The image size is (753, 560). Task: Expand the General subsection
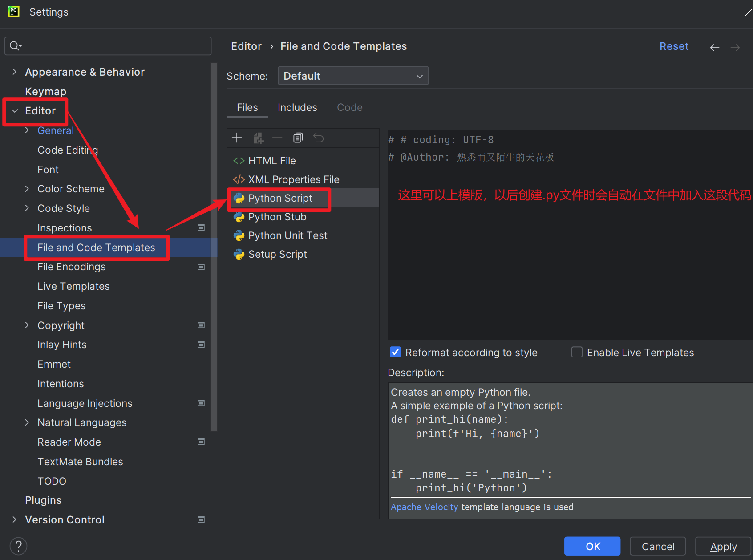(27, 130)
